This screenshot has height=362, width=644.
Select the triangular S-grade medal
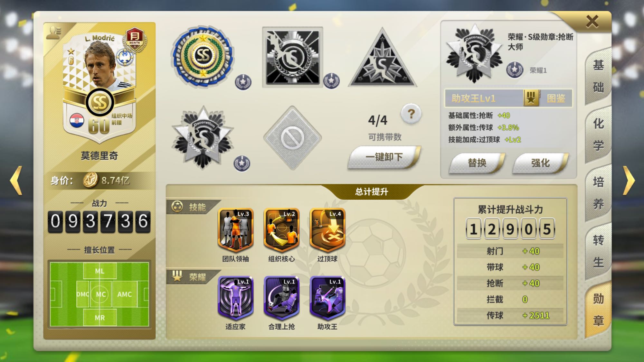pyautogui.click(x=383, y=58)
